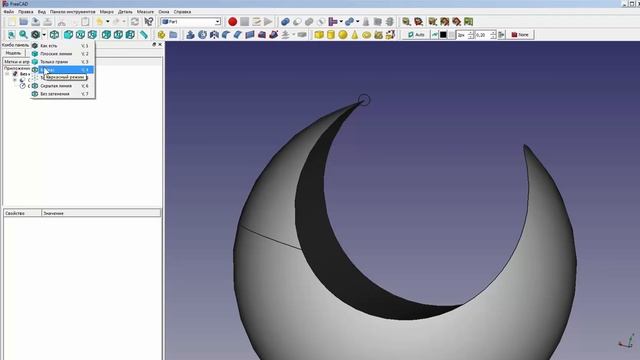The image size is (640, 360).
Task: Open the Macro menu (Макро)
Action: [x=107, y=12]
